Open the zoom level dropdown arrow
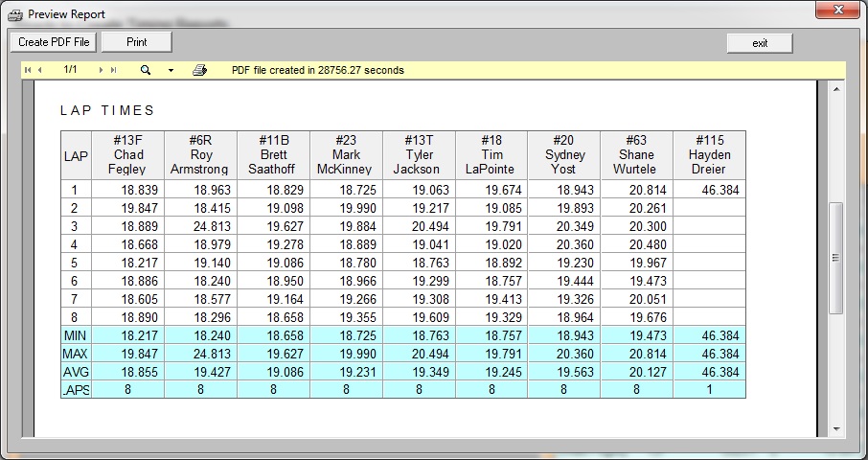Viewport: 868px width, 460px height. coord(171,71)
